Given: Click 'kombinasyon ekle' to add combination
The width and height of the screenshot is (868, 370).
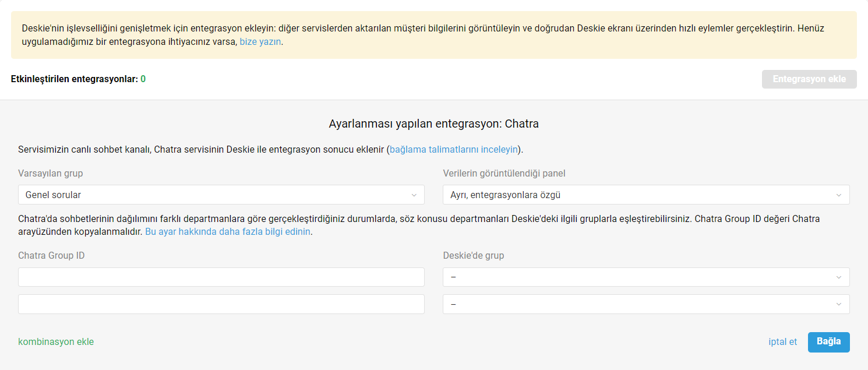Looking at the screenshot, I should (x=56, y=341).
